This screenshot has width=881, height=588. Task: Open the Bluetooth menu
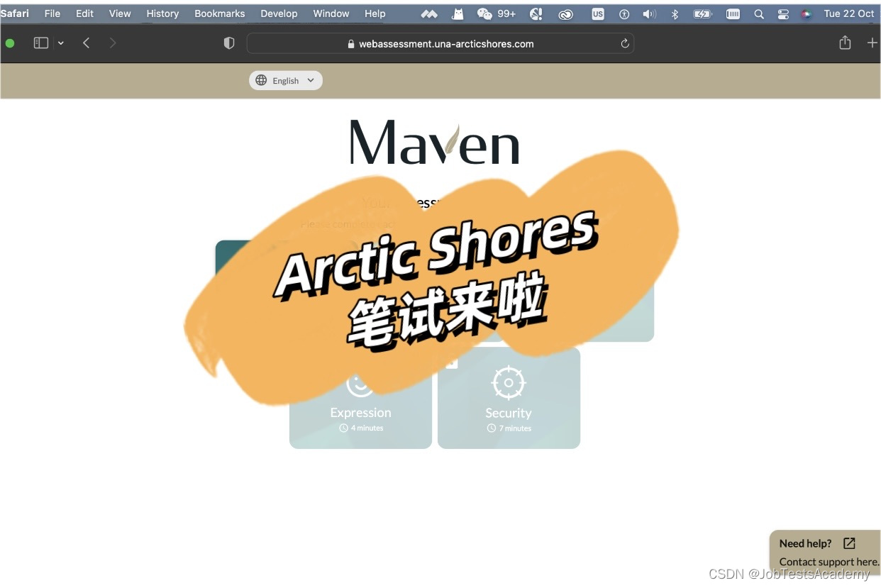tap(675, 13)
